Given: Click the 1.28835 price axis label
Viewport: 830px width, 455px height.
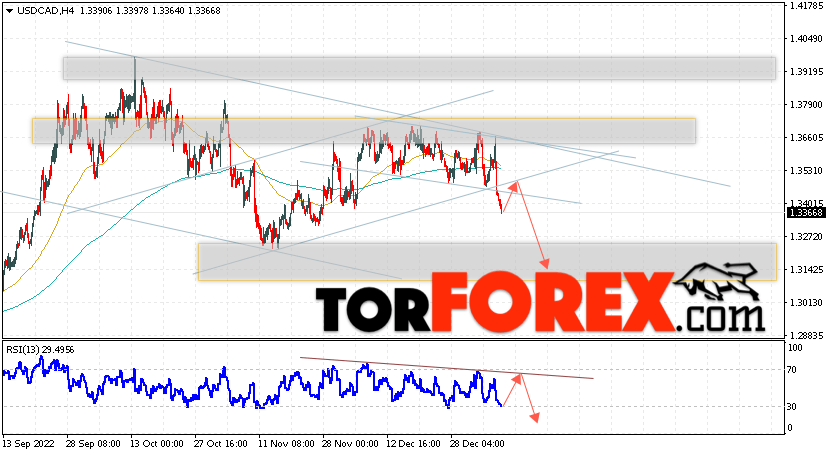Looking at the screenshot, I should tap(806, 335).
